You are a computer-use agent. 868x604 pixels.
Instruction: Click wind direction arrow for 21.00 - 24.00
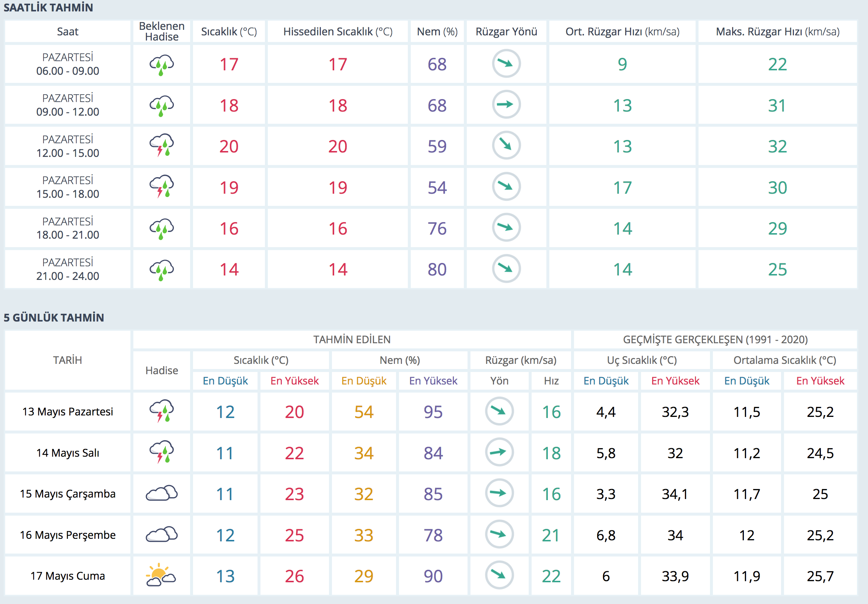(506, 269)
